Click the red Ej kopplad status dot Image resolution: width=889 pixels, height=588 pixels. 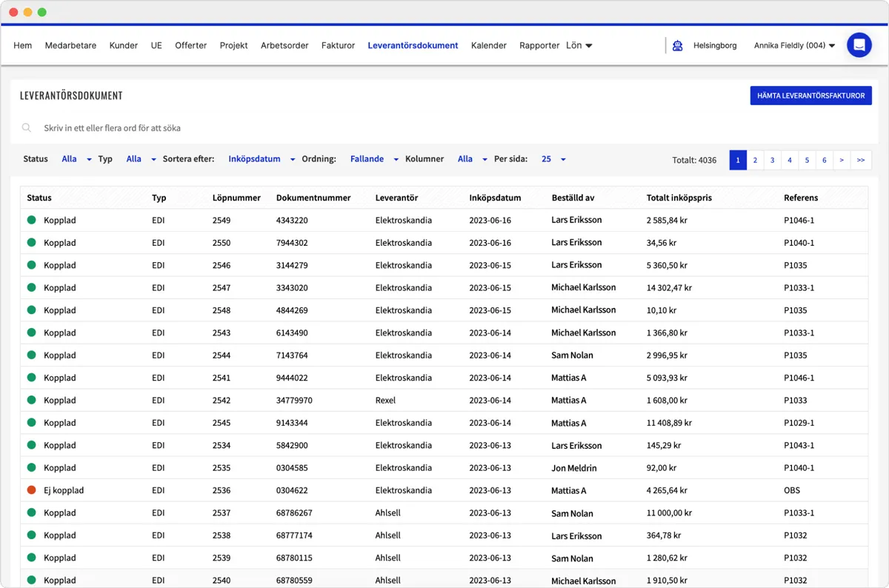pyautogui.click(x=32, y=490)
